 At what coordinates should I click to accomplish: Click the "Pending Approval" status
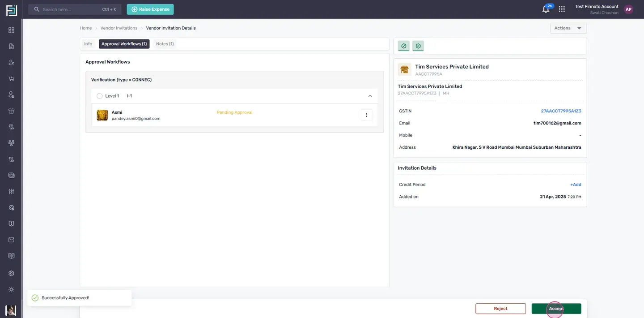(234, 112)
